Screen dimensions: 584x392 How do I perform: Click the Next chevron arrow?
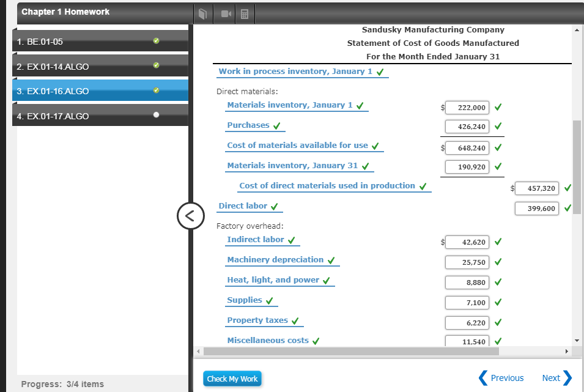pyautogui.click(x=567, y=378)
